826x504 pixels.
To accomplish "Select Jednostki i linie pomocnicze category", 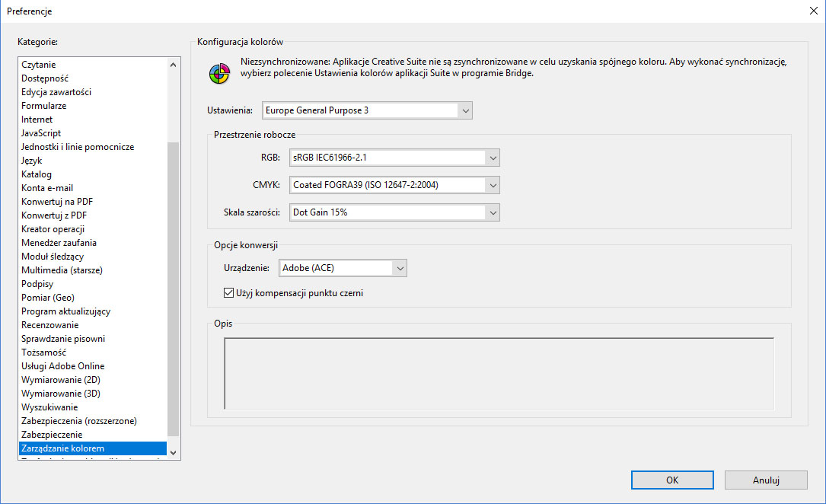I will [93, 146].
